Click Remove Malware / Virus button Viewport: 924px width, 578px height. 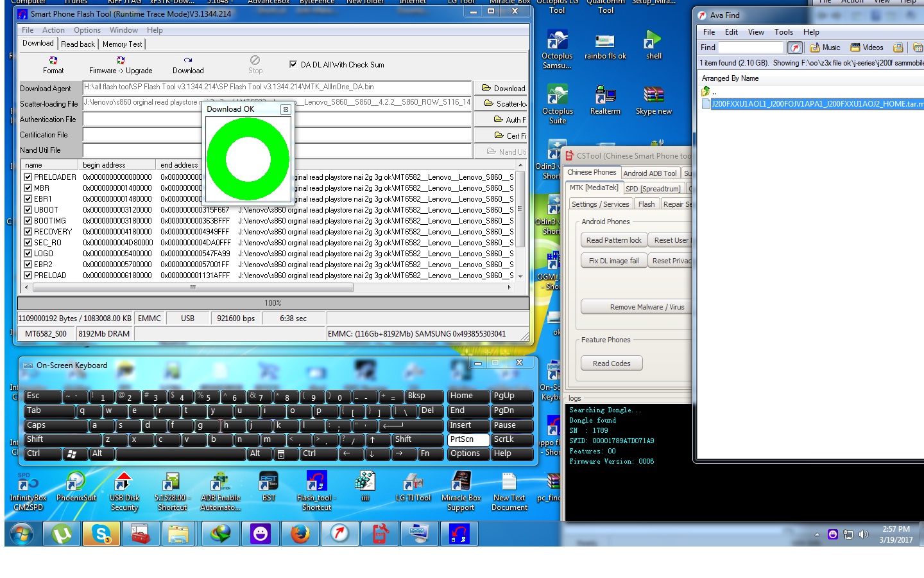click(x=637, y=307)
